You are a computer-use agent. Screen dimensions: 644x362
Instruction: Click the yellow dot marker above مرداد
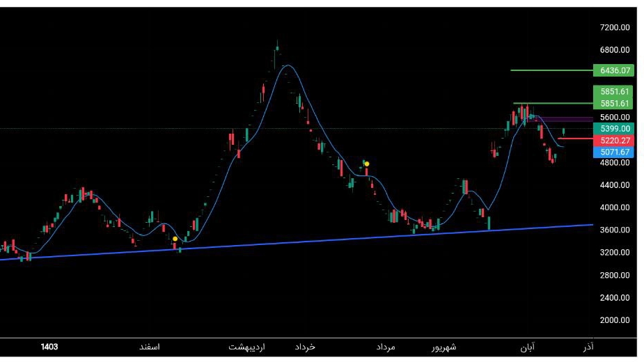click(367, 164)
